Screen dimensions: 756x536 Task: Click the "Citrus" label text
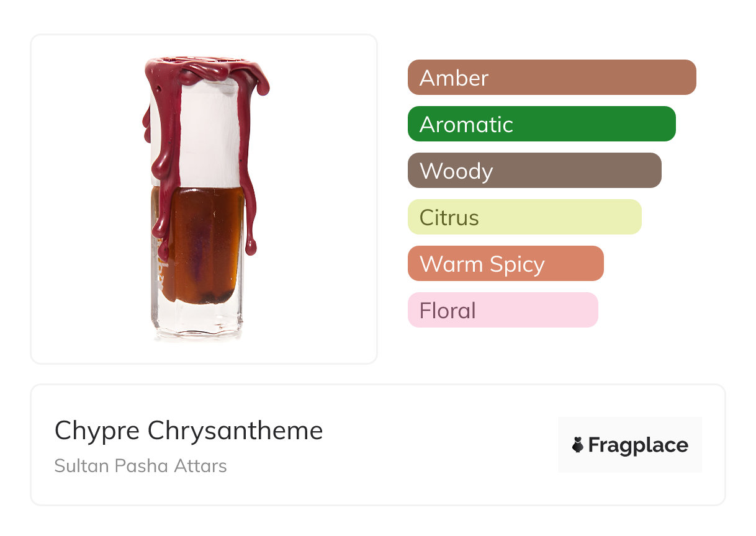(x=449, y=218)
